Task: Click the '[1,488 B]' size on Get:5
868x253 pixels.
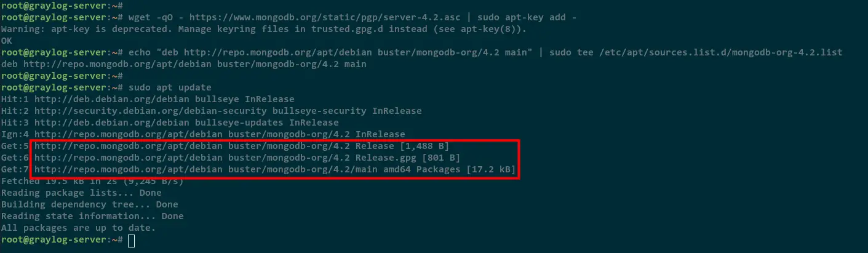Action: [x=424, y=146]
